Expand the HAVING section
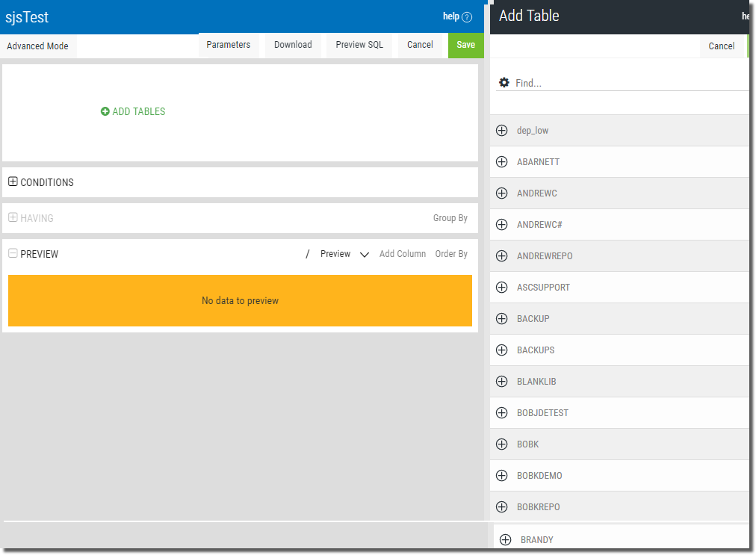The width and height of the screenshot is (756, 555). tap(13, 217)
